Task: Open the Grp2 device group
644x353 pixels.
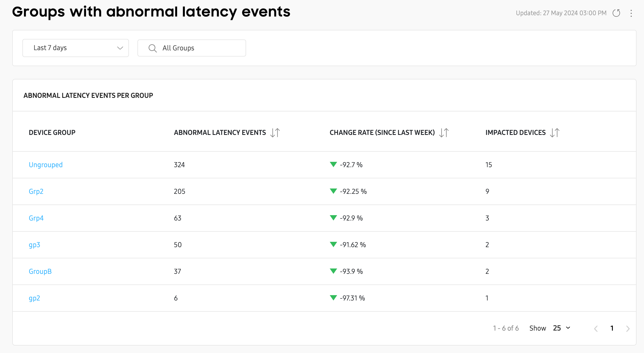Action: coord(36,191)
